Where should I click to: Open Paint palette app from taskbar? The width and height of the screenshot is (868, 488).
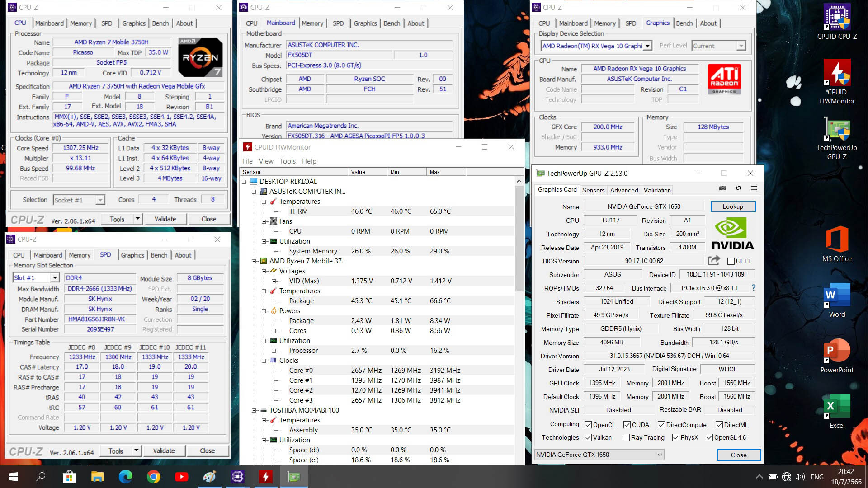pyautogui.click(x=209, y=477)
